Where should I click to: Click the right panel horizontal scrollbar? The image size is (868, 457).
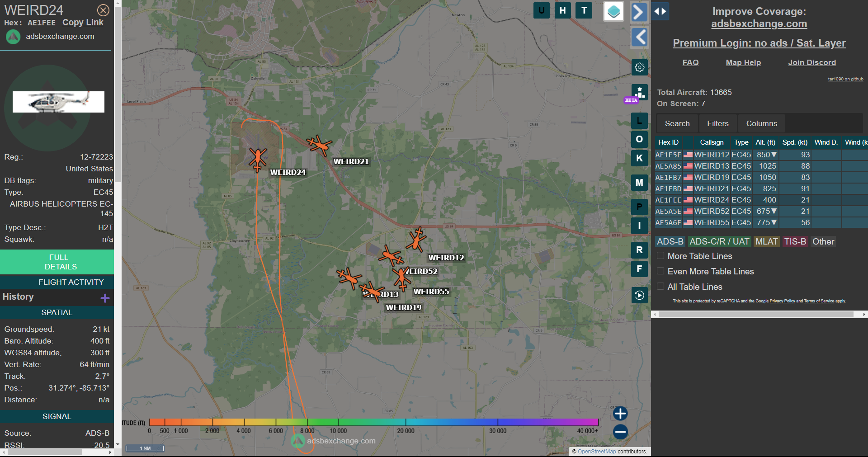click(756, 314)
